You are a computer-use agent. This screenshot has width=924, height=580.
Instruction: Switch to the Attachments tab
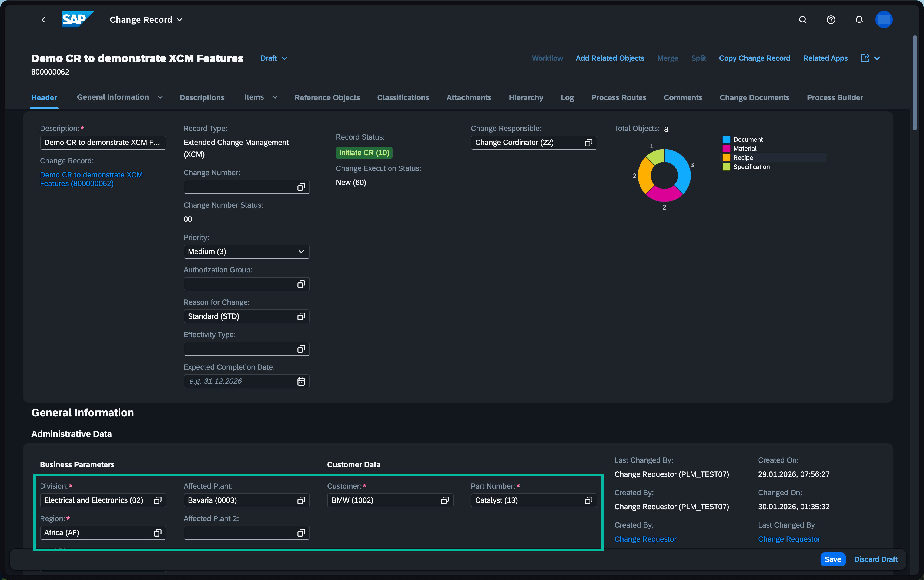pos(469,97)
